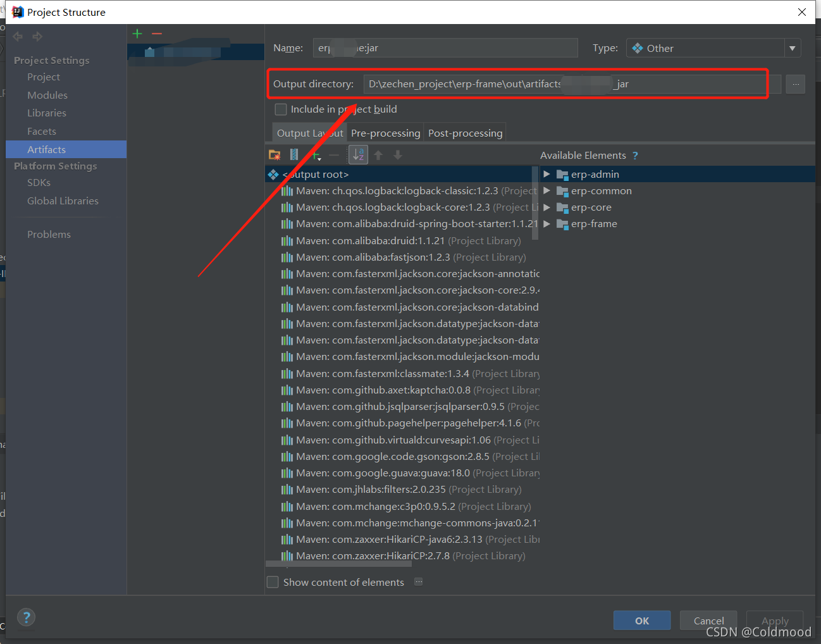This screenshot has width=821, height=644.
Task: Switch to the Post-processing tab
Action: point(465,133)
